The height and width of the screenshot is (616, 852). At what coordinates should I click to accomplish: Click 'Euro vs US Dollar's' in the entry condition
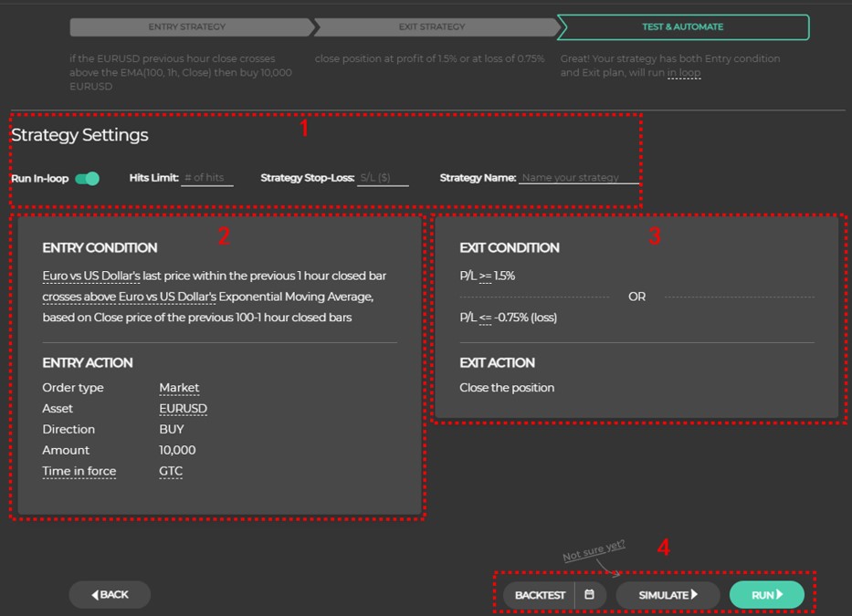tap(91, 276)
